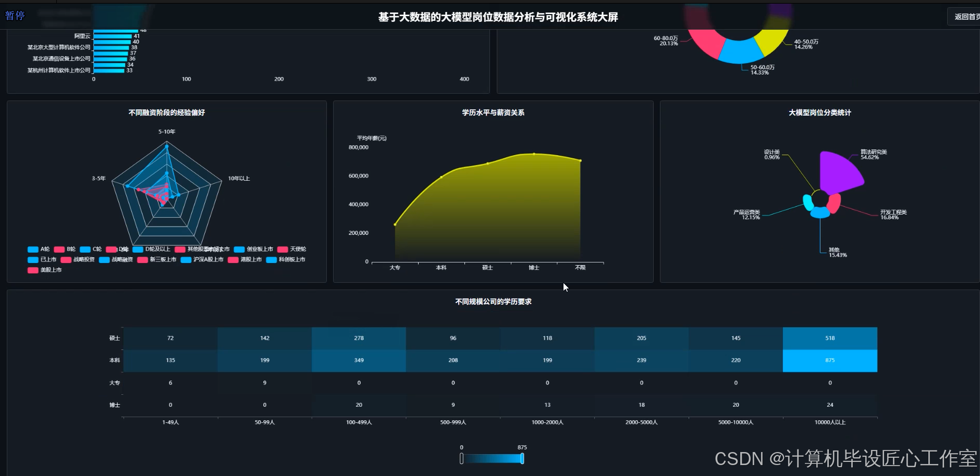Click the 学历水平与薪资关系 chart title
The height and width of the screenshot is (476, 980).
(493, 112)
